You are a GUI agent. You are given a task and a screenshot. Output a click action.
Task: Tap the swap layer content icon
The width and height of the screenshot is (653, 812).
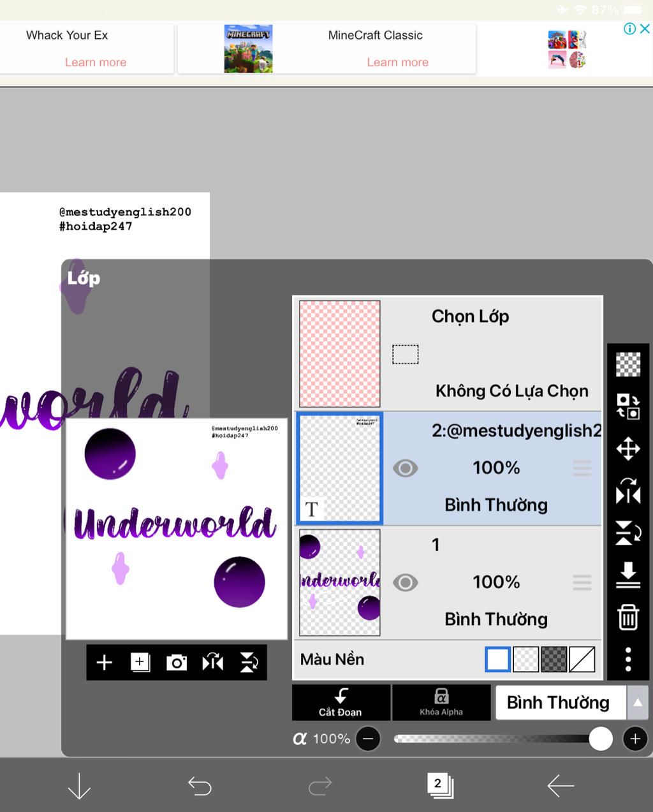pyautogui.click(x=628, y=406)
